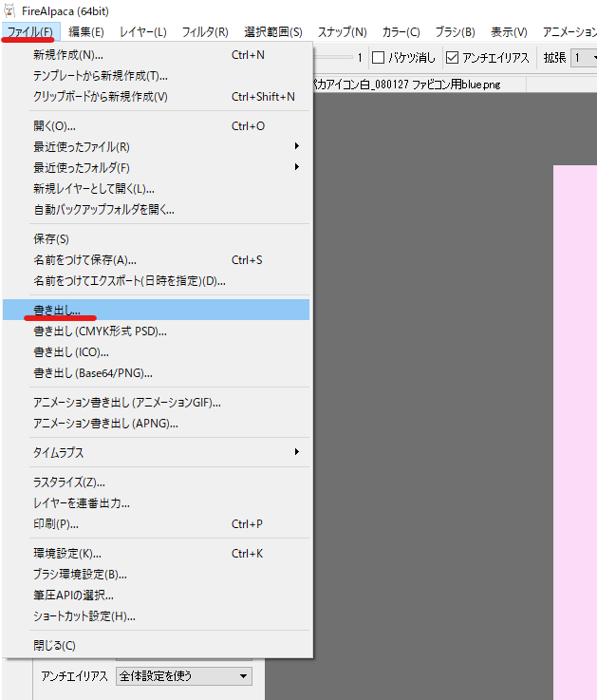Choose 新規作成(N)... from File menu
Image resolution: width=597 pixels, height=700 pixels.
[x=156, y=55]
